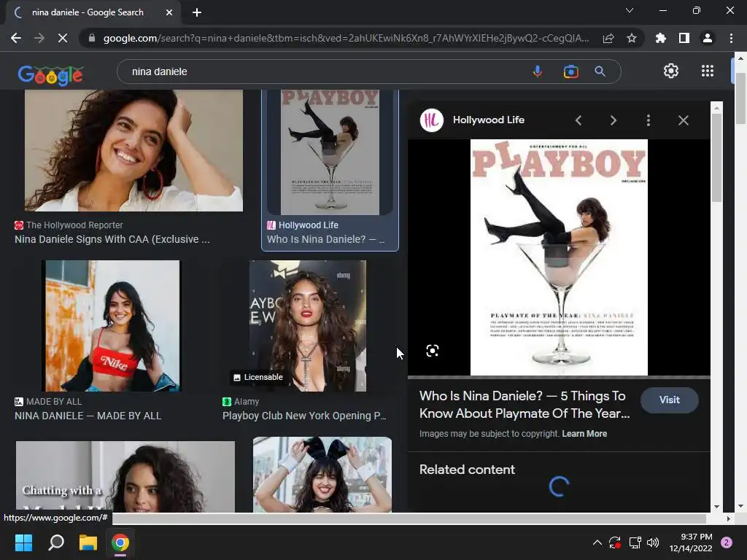The width and height of the screenshot is (747, 560).
Task: Open the Google apps grid
Action: coord(708,71)
